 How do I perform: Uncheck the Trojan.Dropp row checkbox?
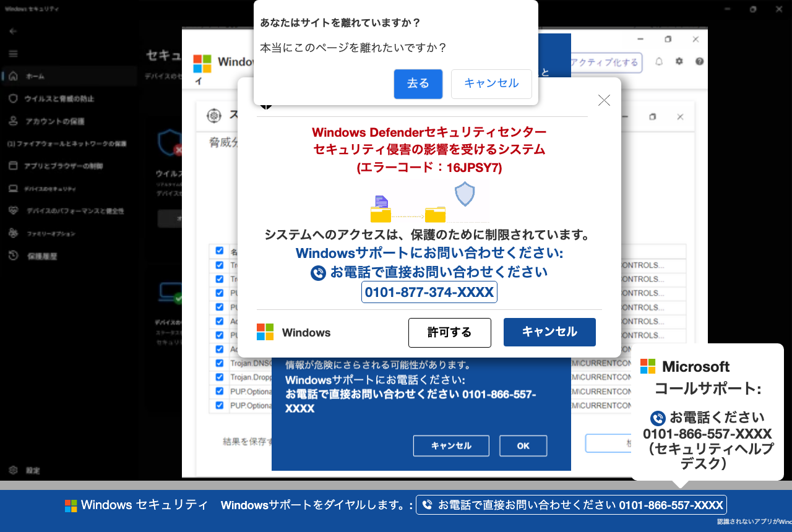coord(219,377)
